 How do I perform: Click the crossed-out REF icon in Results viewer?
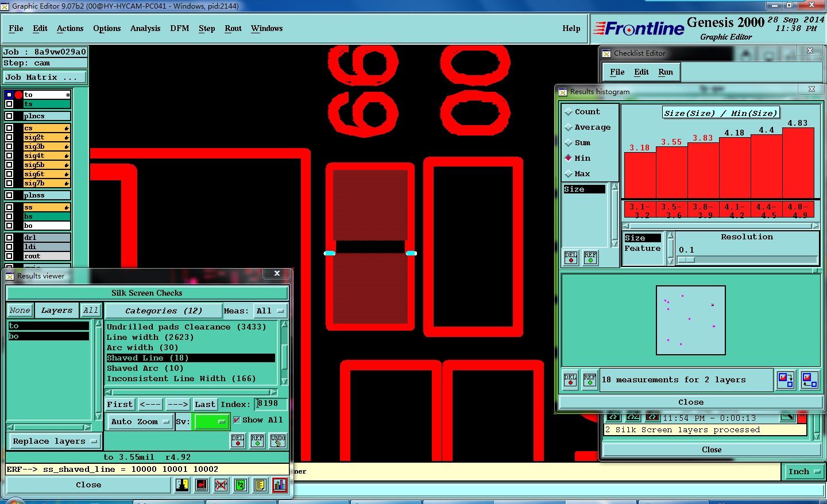pyautogui.click(x=221, y=485)
